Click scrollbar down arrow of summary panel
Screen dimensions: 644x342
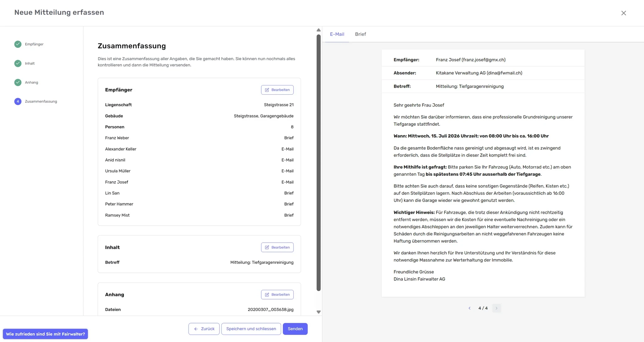click(x=319, y=312)
